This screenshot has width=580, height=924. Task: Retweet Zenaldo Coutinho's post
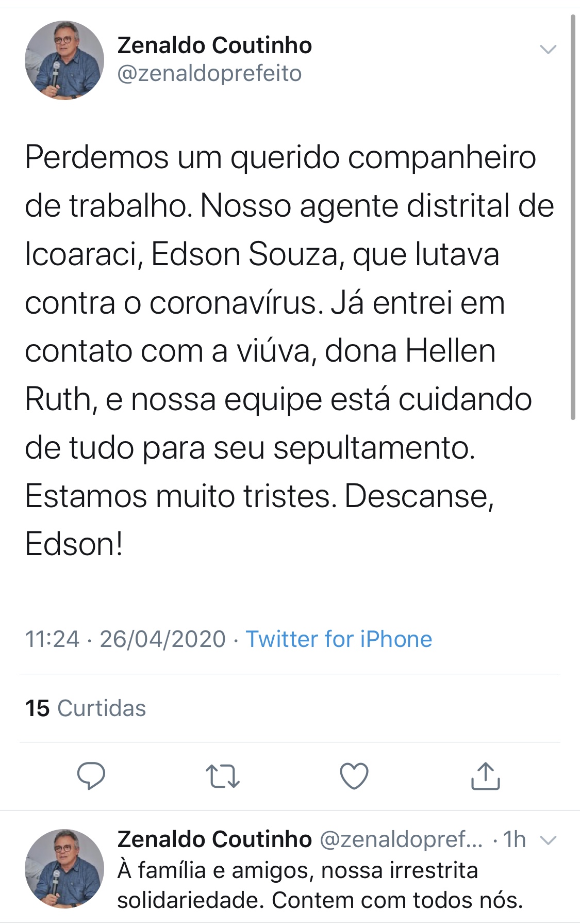(222, 776)
